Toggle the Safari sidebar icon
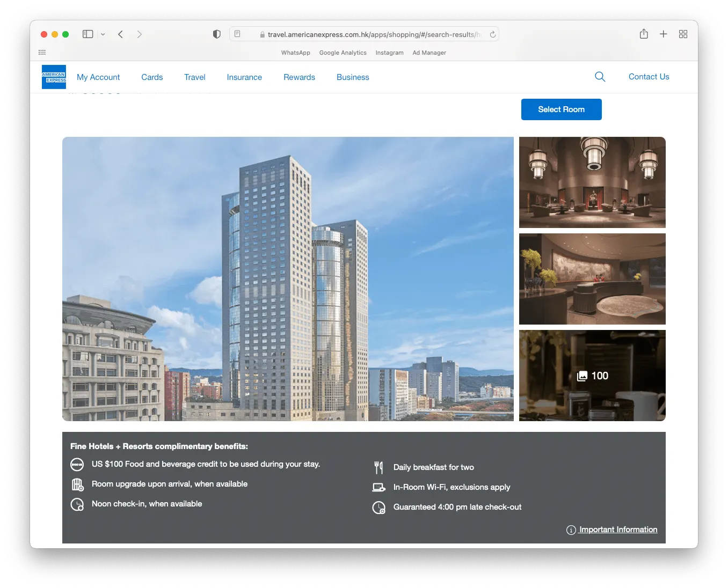This screenshot has width=728, height=588. tap(88, 34)
